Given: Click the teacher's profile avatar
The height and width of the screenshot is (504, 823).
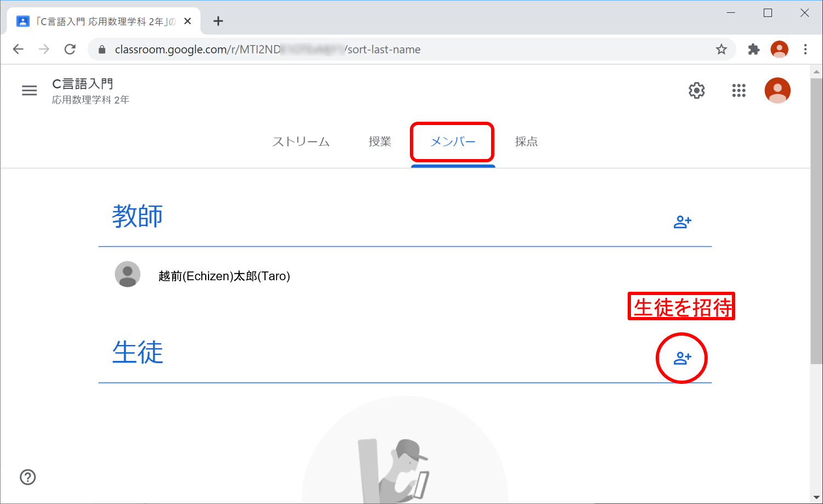Looking at the screenshot, I should 127,274.
